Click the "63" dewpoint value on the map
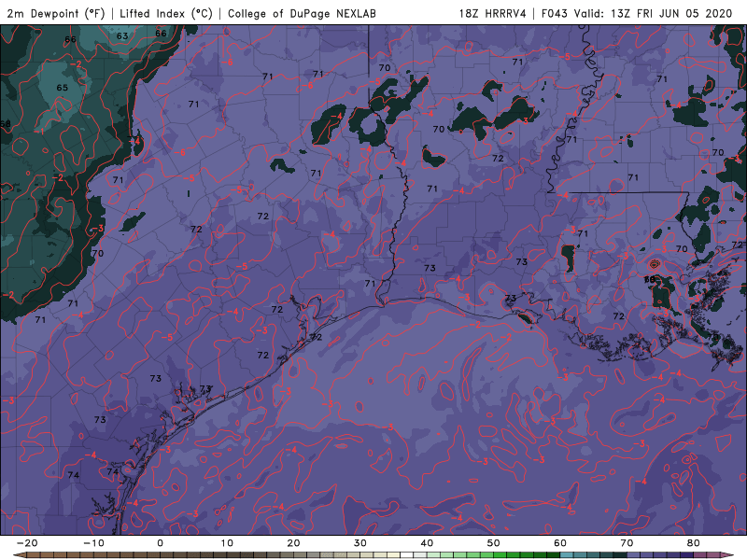The height and width of the screenshot is (560, 747). tap(122, 35)
